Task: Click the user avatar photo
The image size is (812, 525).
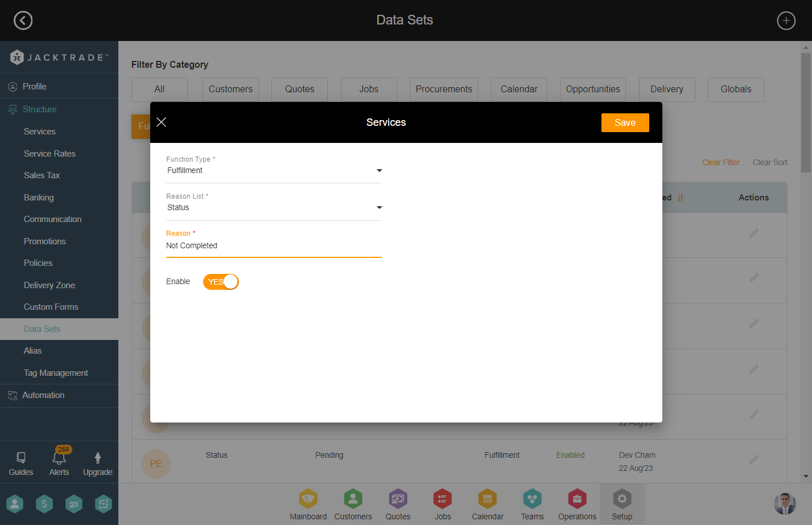Action: tap(785, 504)
